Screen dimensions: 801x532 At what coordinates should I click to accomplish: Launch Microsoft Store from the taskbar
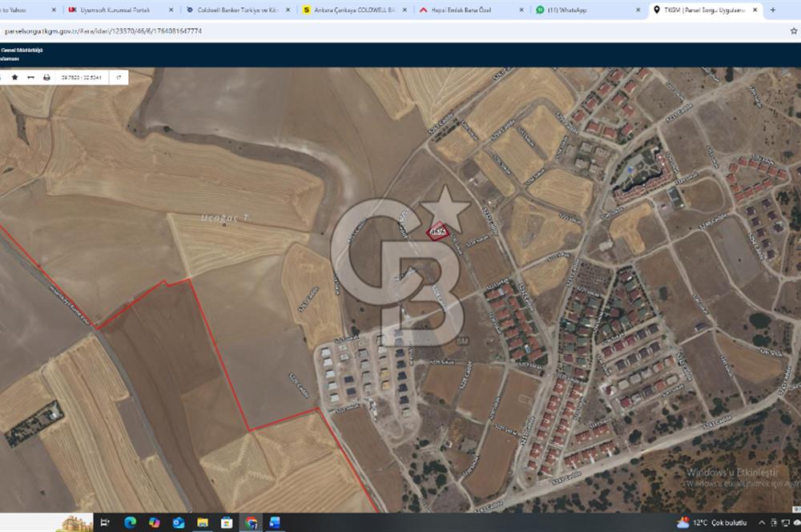point(227,522)
